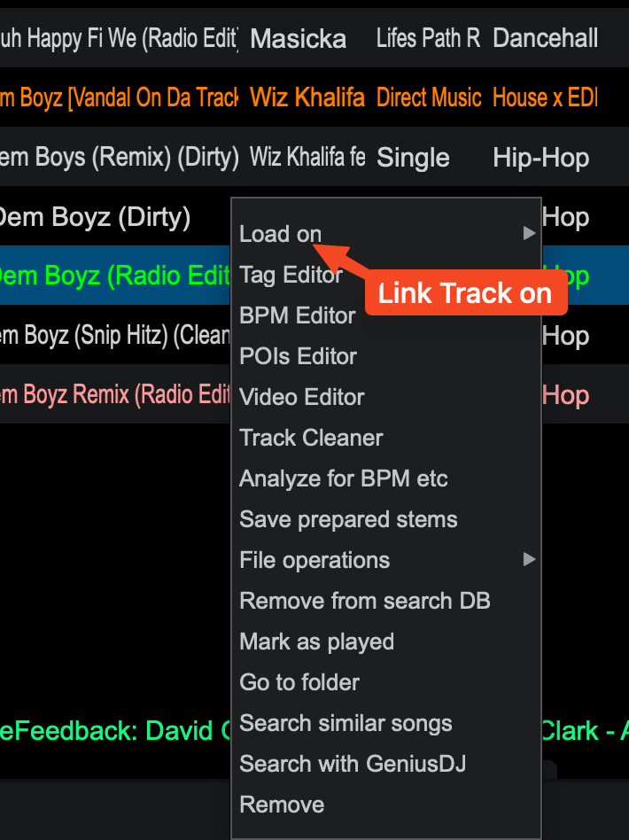
Task: Expand the File operations submenu arrow
Action: coord(529,560)
